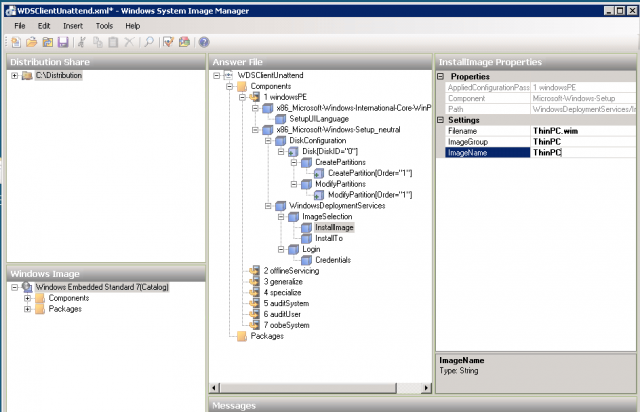Expand the C:\Distribution folder node
Image resolution: width=640 pixels, height=412 pixels.
[x=15, y=76]
